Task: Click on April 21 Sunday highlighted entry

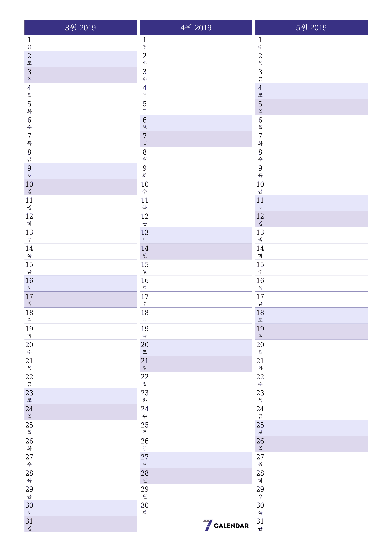Action: click(x=196, y=362)
